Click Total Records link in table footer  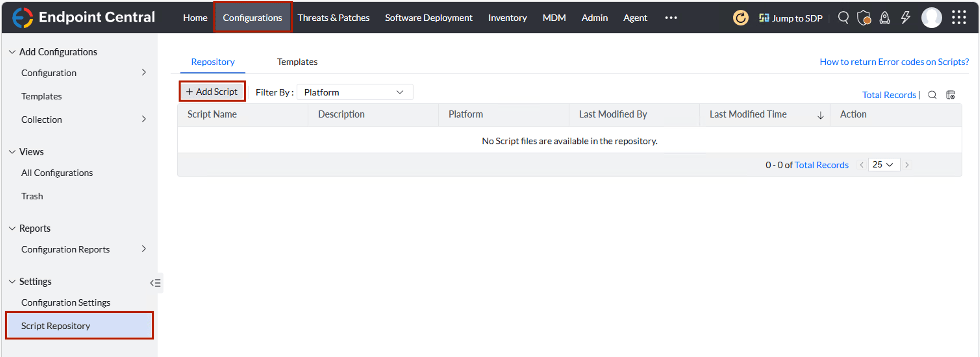[821, 165]
